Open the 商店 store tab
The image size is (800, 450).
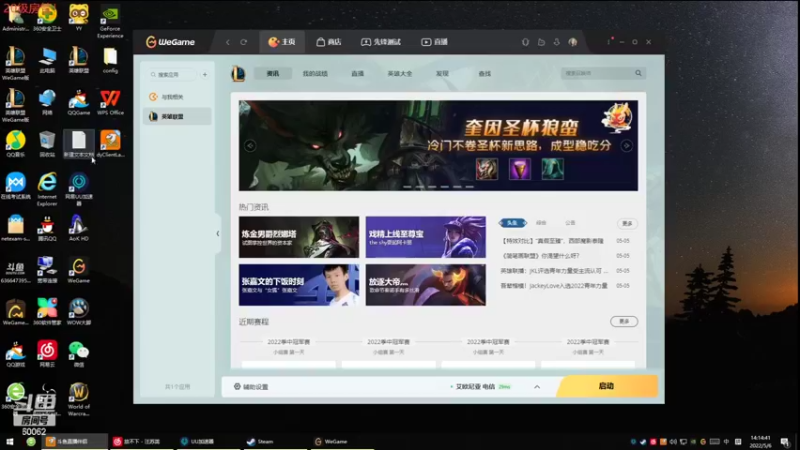(329, 42)
